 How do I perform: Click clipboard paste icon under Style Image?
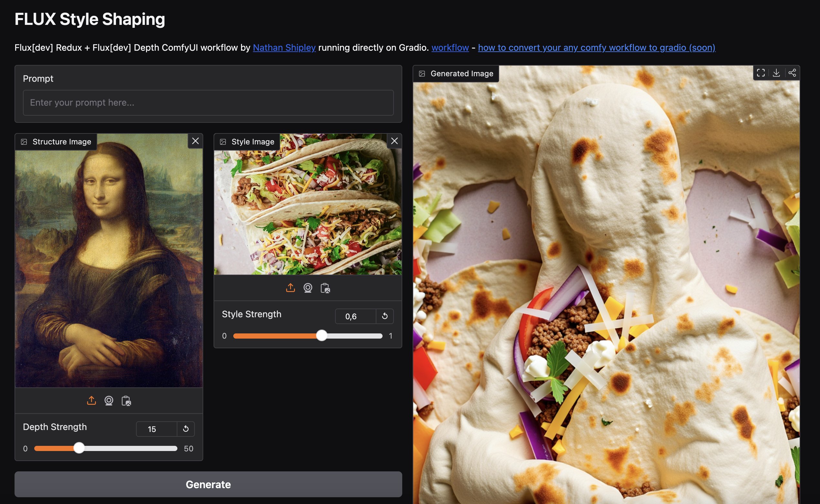325,288
